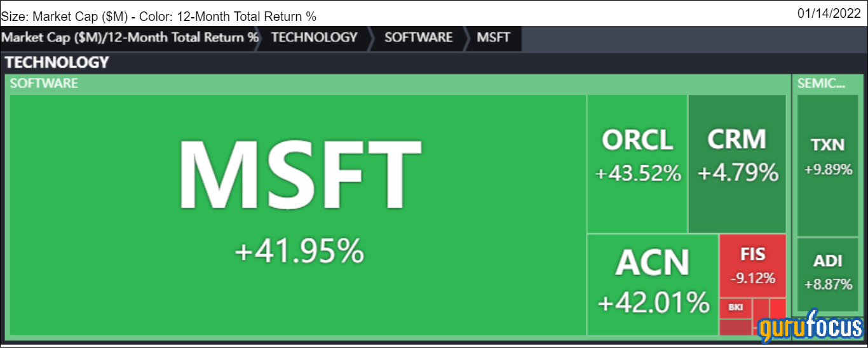The height and width of the screenshot is (348, 868).
Task: Open the ORCL +43.52% tile
Action: [x=637, y=164]
